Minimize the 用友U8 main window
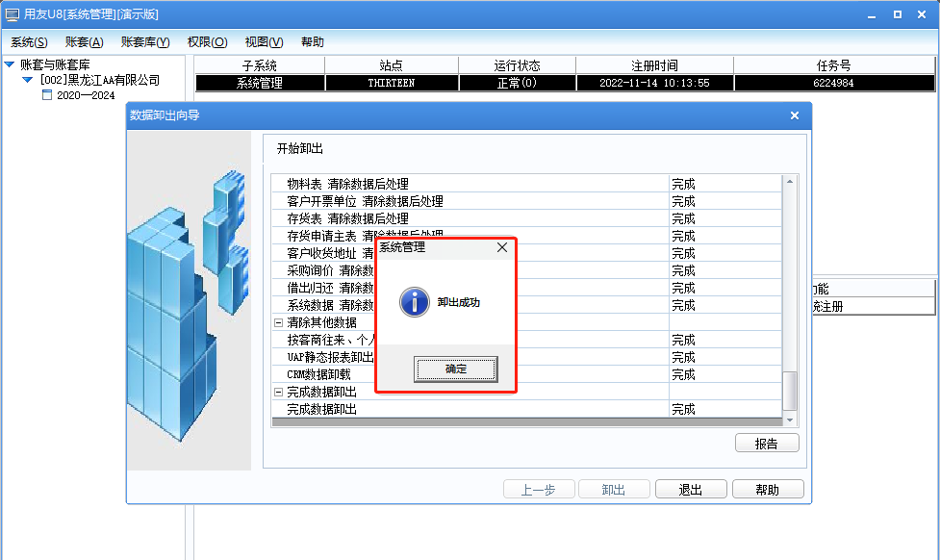This screenshot has width=940, height=560. point(872,14)
